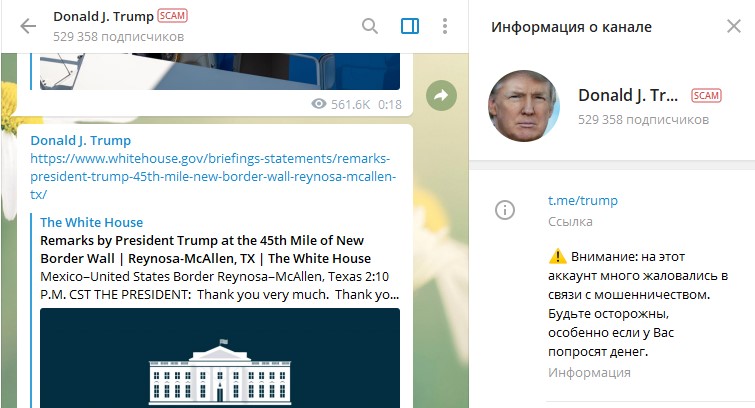This screenshot has width=755, height=408.
Task: Click the views eye icon
Action: pyautogui.click(x=319, y=104)
